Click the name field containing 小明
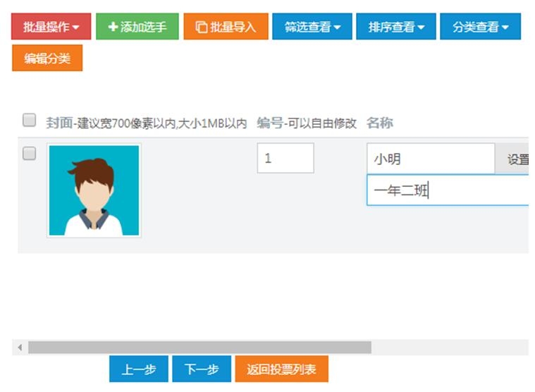The height and width of the screenshot is (392, 535). tap(430, 159)
